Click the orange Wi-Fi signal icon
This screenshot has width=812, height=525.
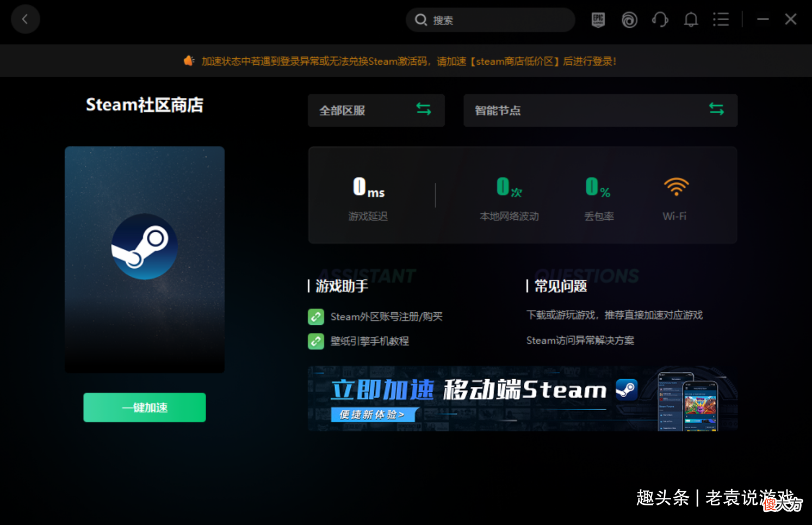676,187
